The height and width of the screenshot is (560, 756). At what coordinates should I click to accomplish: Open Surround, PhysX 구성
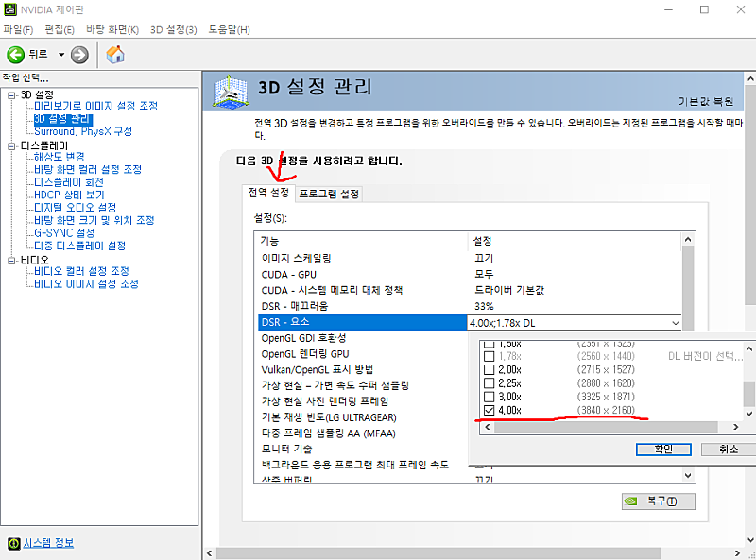pyautogui.click(x=83, y=131)
